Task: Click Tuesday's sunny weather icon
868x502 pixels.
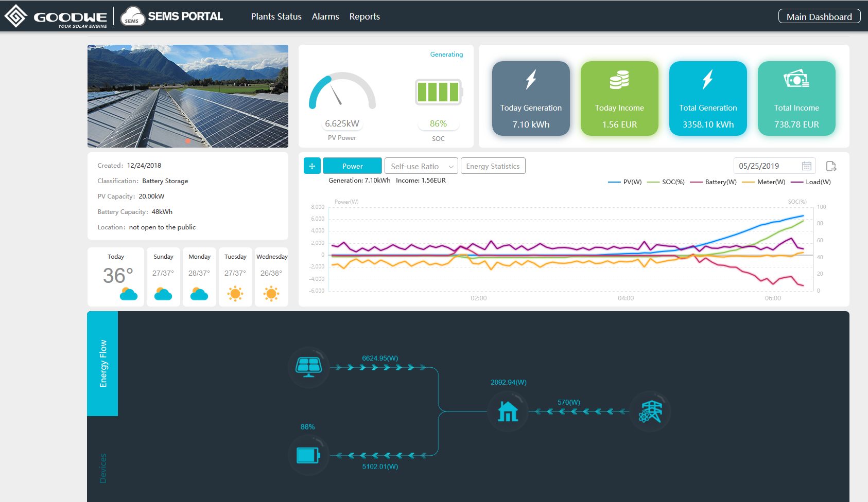Action: click(235, 294)
